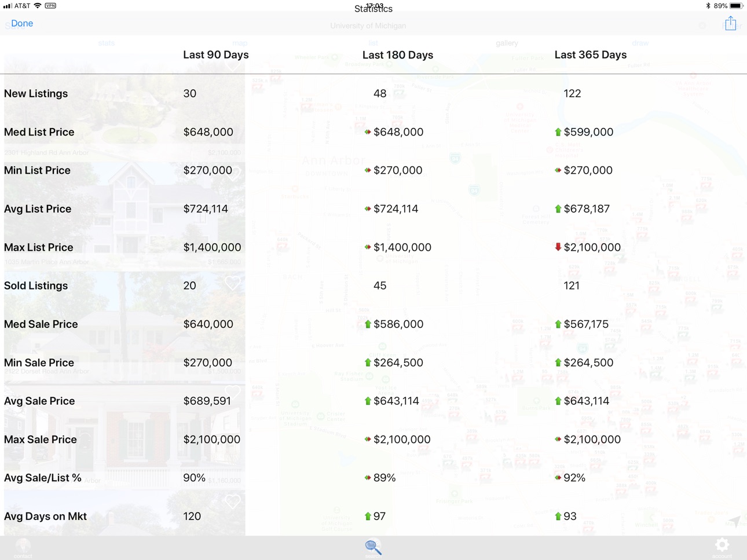This screenshot has height=560, width=747.
Task: Tap the Avg Sale Price row label
Action: tap(39, 401)
